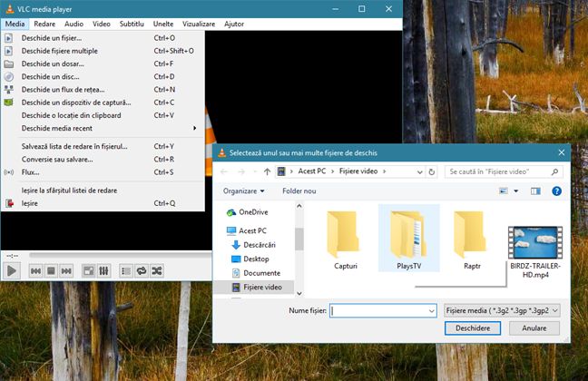Screen dimensions: 588x381
Task: Select the Raptr folder
Action: tap(472, 239)
